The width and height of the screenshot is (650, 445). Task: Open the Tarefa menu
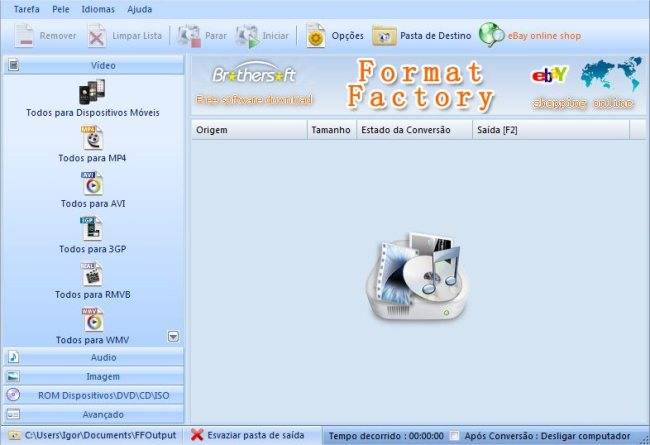point(27,9)
